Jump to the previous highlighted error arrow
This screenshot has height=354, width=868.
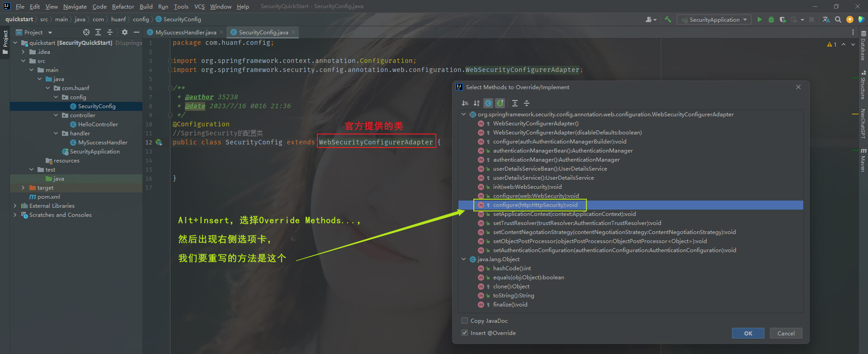[844, 44]
